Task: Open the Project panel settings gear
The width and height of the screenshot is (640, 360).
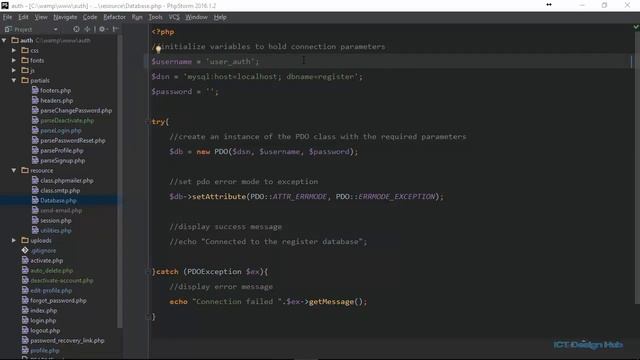Action: pyautogui.click(x=102, y=29)
